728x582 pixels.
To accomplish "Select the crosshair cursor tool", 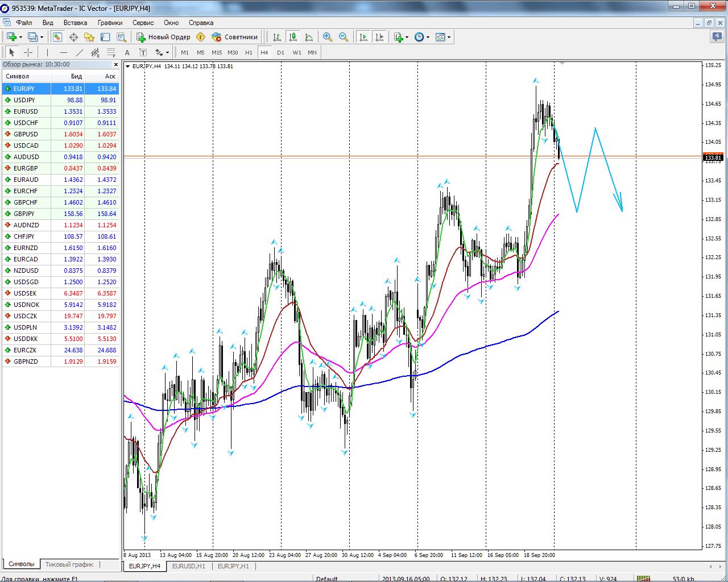I will pyautogui.click(x=28, y=52).
